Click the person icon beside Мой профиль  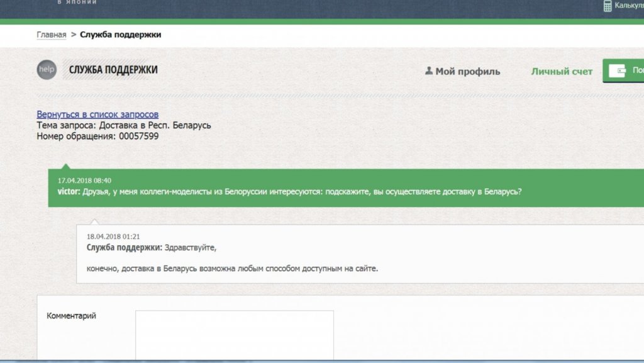(429, 71)
